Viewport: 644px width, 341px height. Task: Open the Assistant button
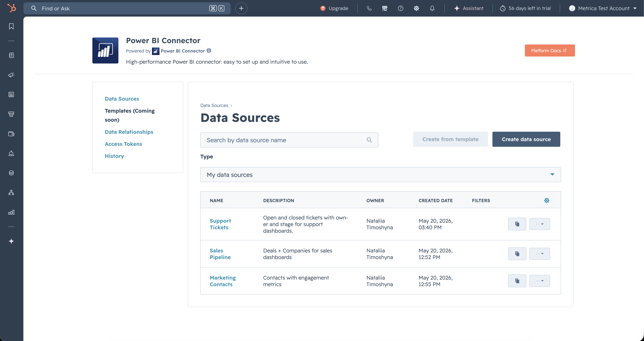click(468, 8)
